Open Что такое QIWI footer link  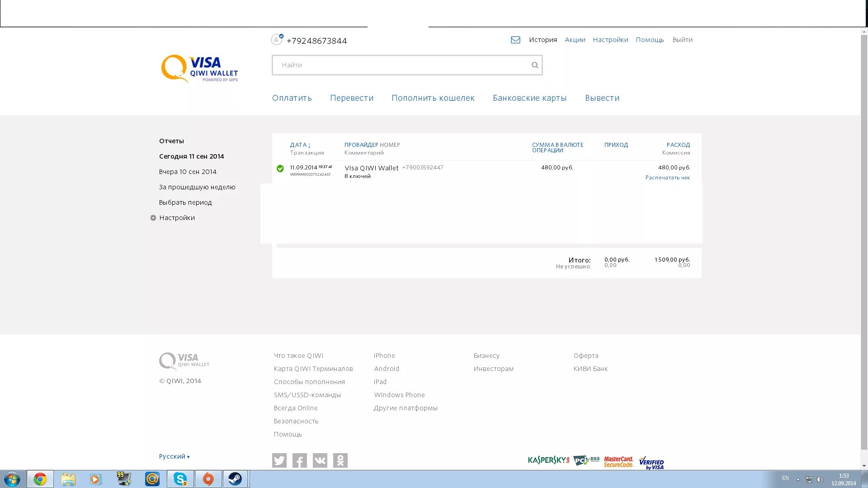(298, 356)
